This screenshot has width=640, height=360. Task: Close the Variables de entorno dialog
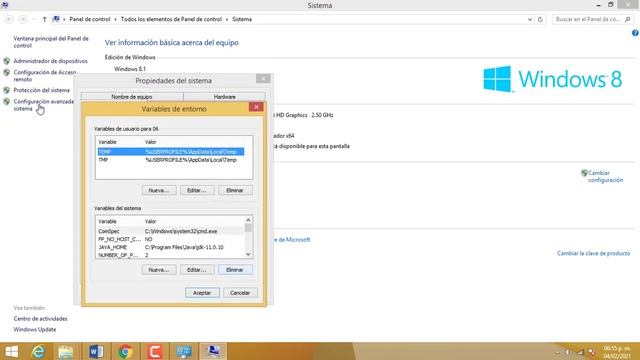point(256,107)
